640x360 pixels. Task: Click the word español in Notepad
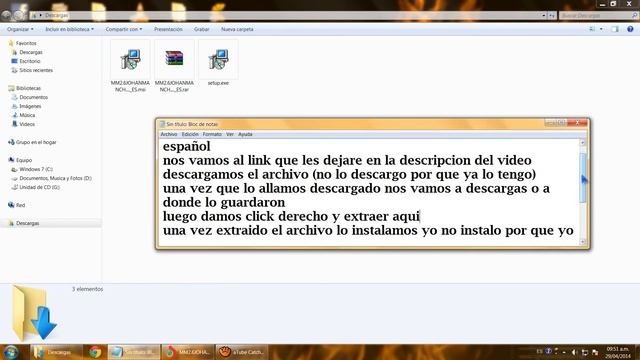click(x=187, y=146)
